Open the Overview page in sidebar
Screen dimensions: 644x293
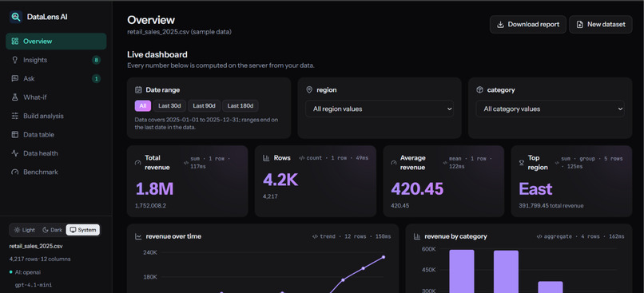click(x=56, y=41)
